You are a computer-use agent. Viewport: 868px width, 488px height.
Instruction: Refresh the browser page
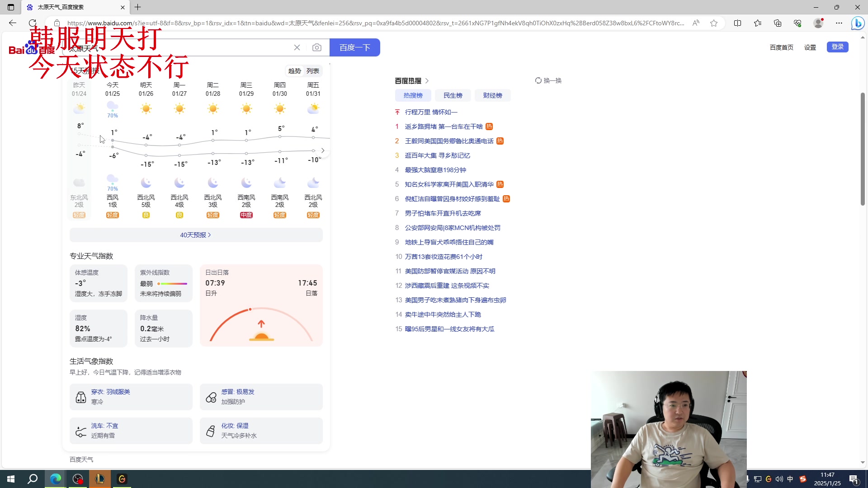33,23
